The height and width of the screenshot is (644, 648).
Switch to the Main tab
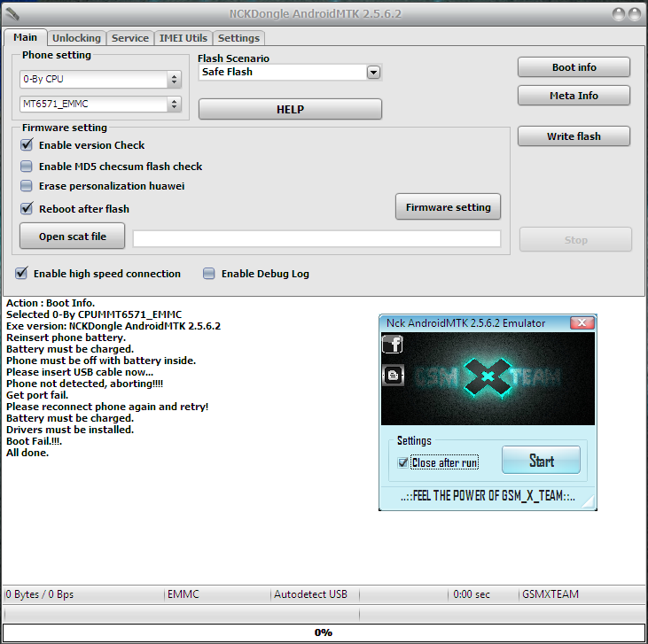(25, 37)
